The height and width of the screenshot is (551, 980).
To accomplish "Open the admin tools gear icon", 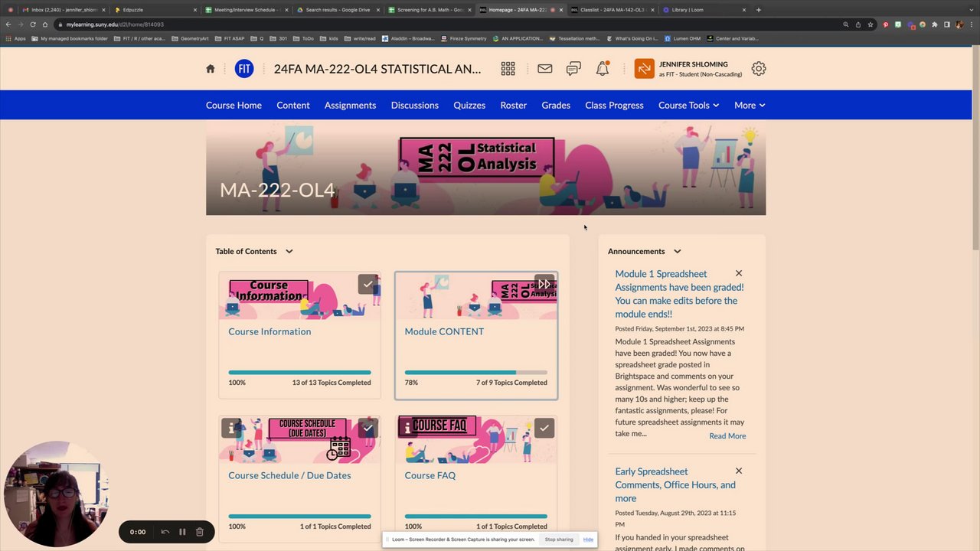I will (x=759, y=69).
